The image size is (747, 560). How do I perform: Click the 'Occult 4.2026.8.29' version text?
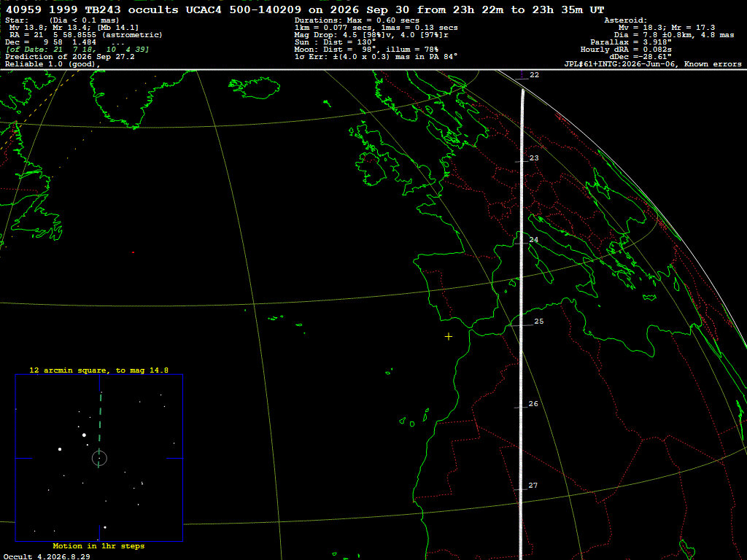click(47, 556)
